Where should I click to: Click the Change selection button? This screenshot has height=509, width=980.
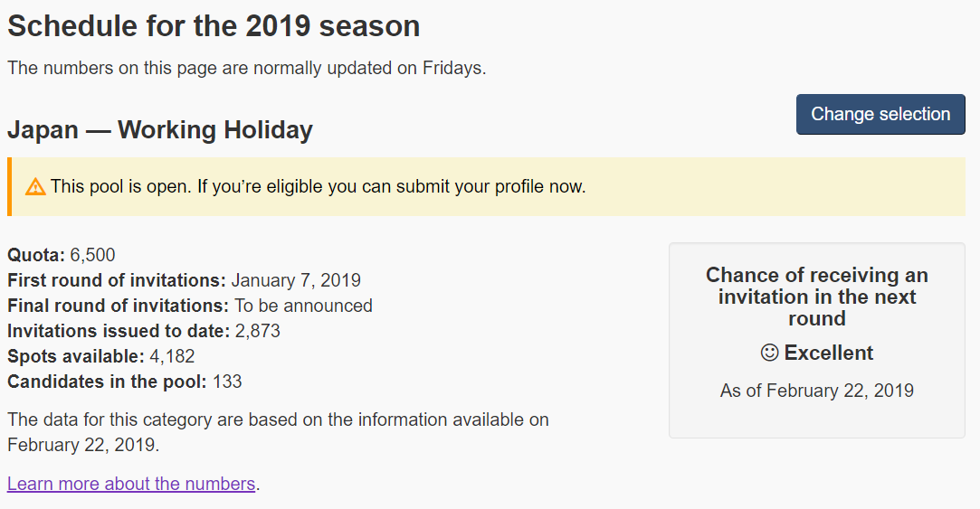point(880,114)
